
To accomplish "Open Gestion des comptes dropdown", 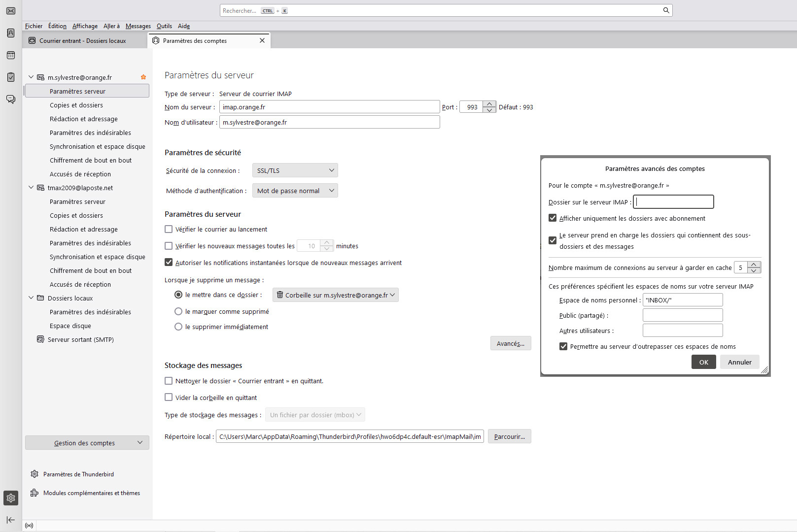I will (x=87, y=443).
